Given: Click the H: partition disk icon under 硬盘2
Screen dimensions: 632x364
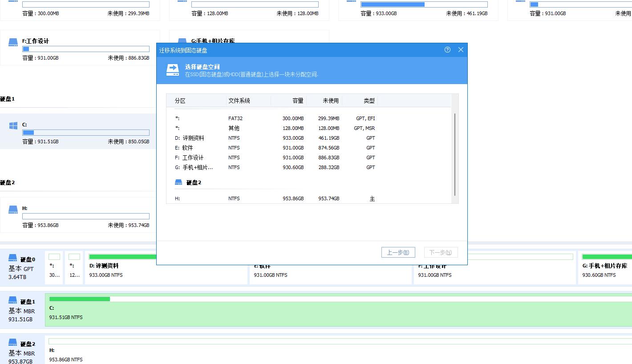Looking at the screenshot, I should pyautogui.click(x=13, y=209).
